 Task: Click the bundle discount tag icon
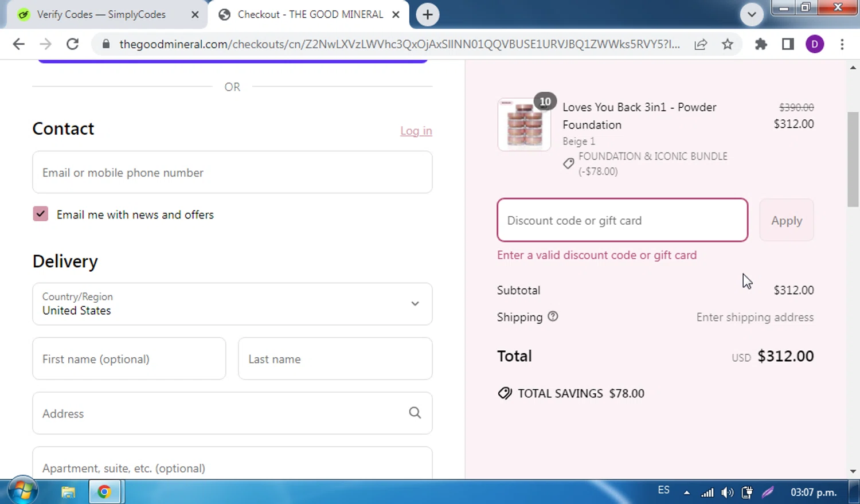coord(568,163)
